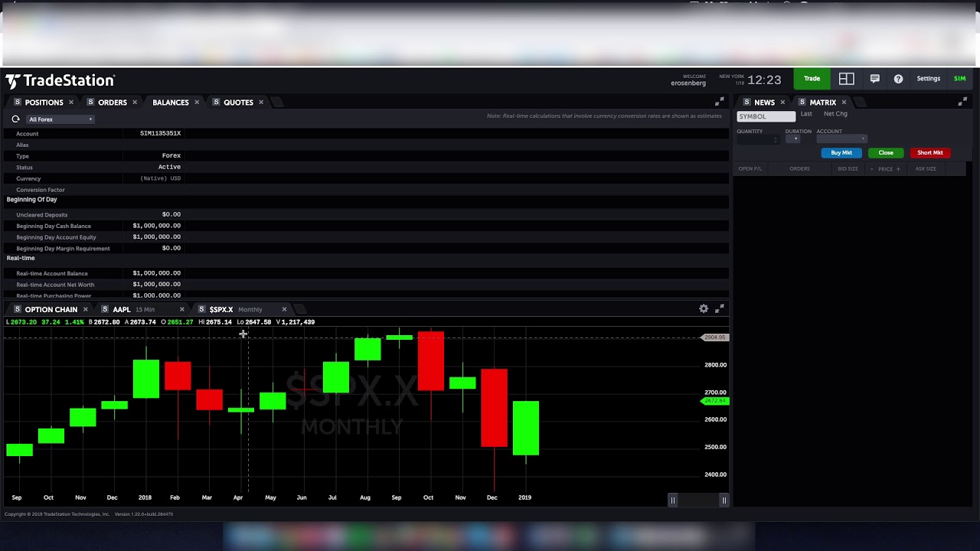Add a new tab beside Matrix
Viewport: 980px width, 551px height.
click(858, 102)
